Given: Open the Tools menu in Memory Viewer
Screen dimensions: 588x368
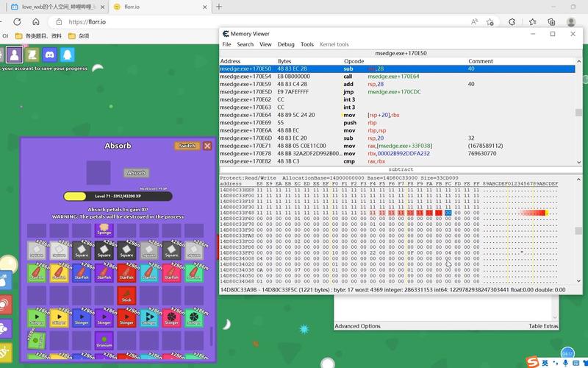Looking at the screenshot, I should click(307, 44).
